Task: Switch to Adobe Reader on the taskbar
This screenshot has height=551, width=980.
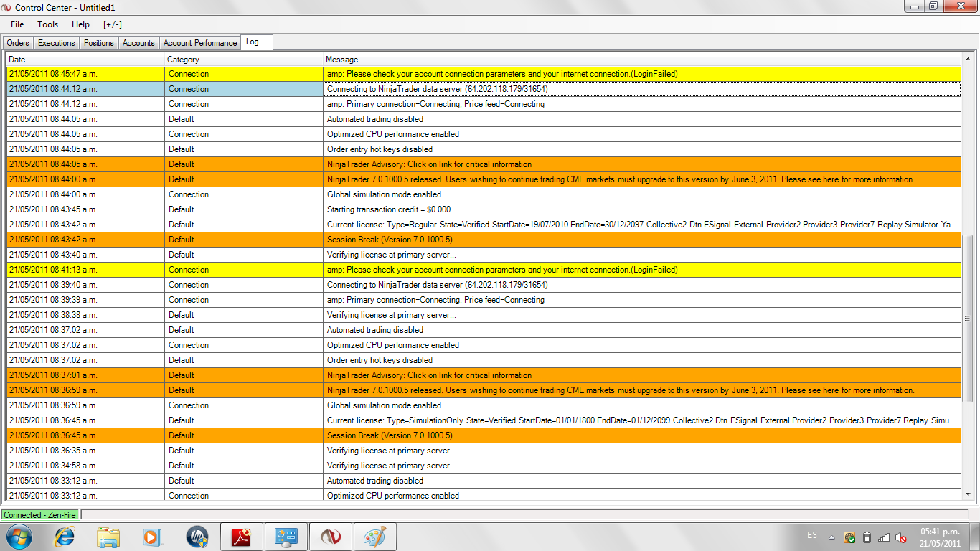Action: (x=241, y=537)
